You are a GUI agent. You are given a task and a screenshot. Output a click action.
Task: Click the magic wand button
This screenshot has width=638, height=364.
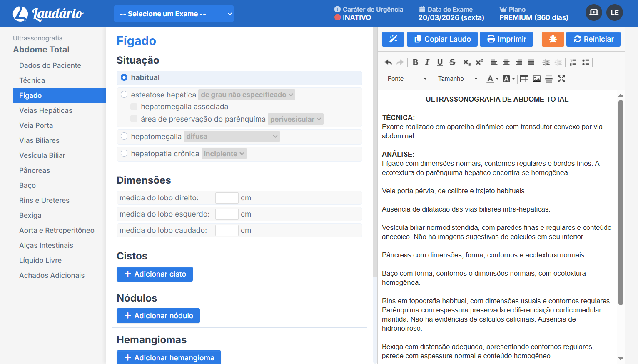tap(393, 39)
